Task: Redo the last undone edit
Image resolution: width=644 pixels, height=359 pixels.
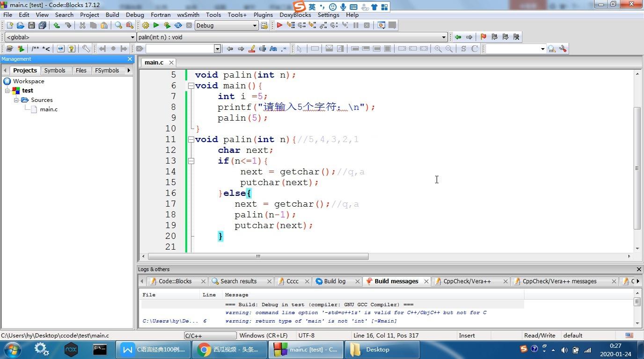Action: click(68, 25)
